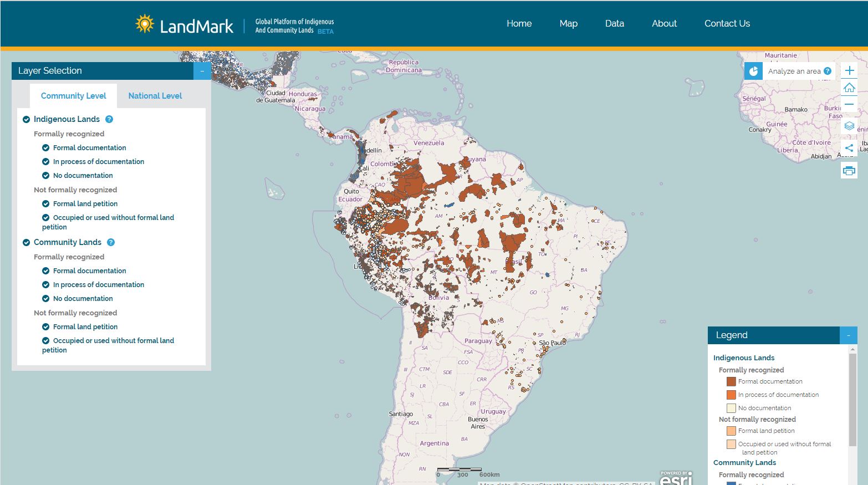
Task: Collapse the Legend panel
Action: pos(849,335)
